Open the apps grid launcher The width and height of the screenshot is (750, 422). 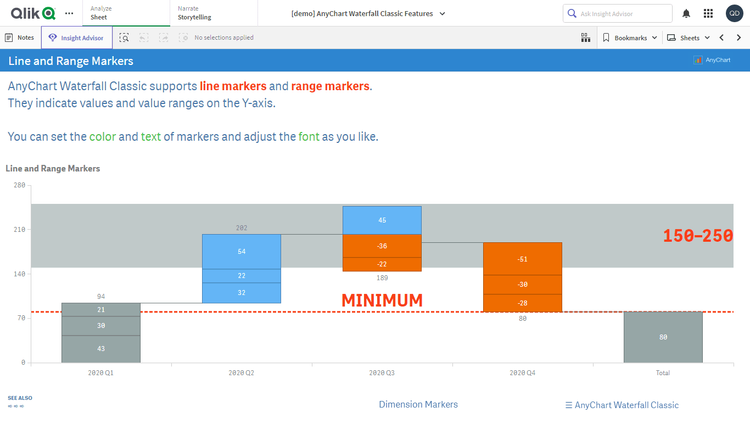[709, 13]
